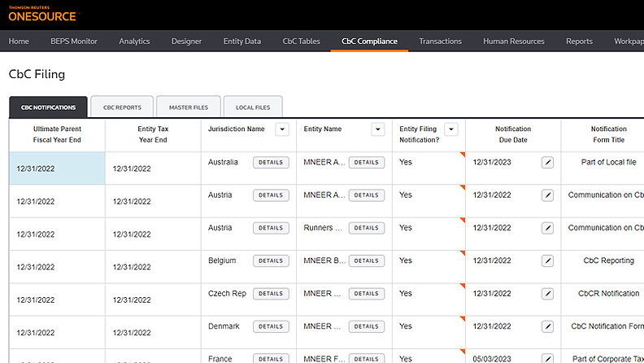Edit due date for Belgium row

click(x=547, y=261)
